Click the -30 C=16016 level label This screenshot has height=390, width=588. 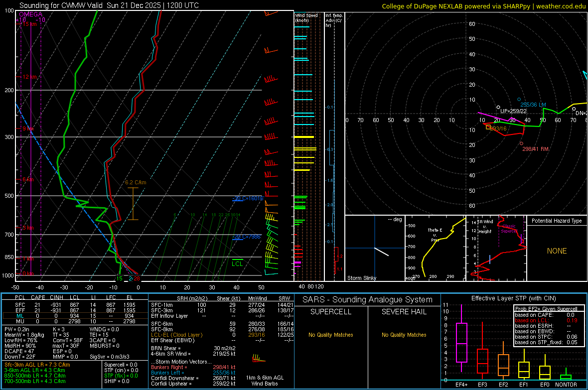pyautogui.click(x=248, y=198)
